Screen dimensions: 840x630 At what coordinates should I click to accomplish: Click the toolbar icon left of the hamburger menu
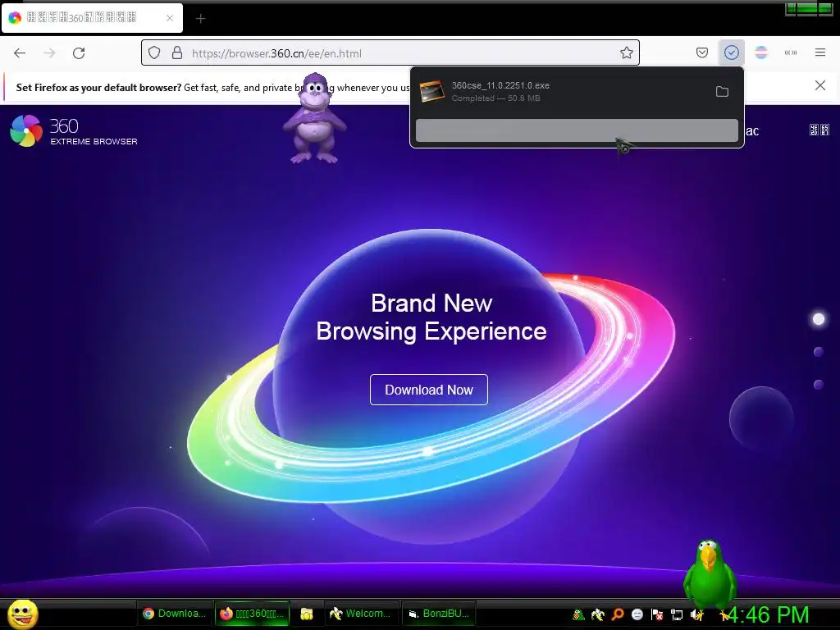pyautogui.click(x=791, y=52)
